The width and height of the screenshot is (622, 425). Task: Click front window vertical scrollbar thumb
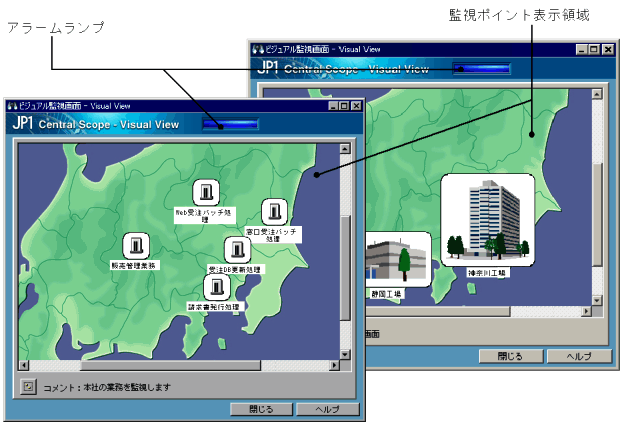[x=345, y=268]
